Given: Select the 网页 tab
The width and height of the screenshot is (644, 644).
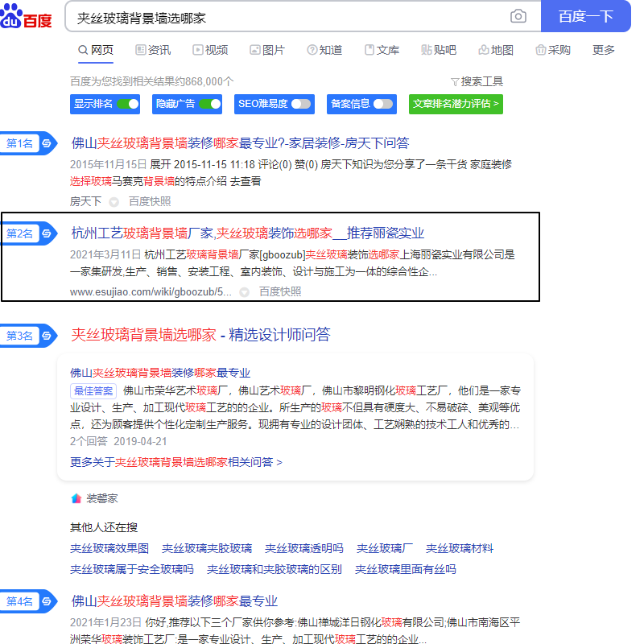Looking at the screenshot, I should pos(96,50).
